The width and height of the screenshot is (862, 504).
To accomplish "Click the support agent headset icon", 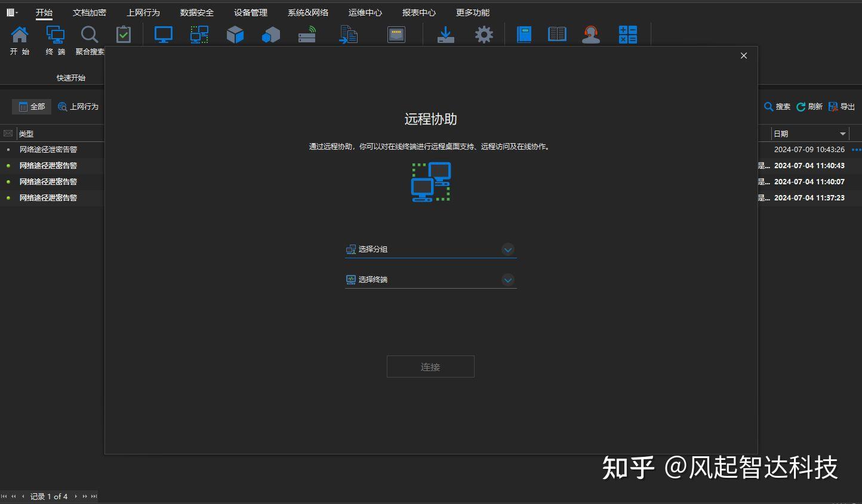I will click(591, 35).
